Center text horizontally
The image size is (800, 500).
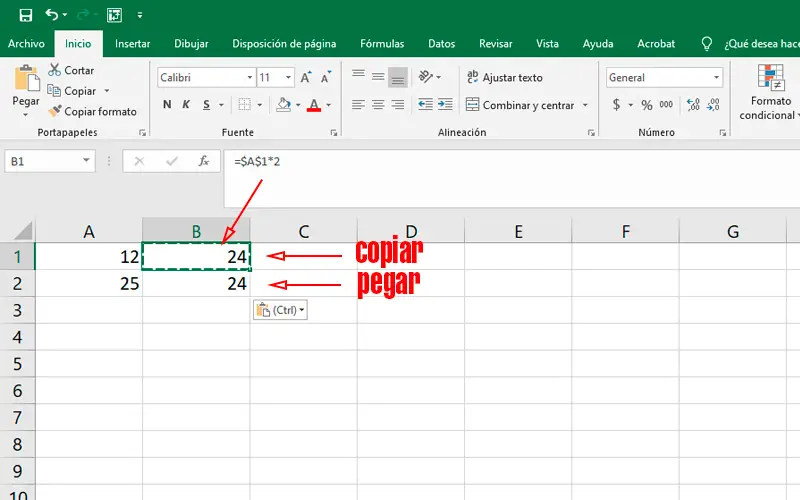point(378,105)
